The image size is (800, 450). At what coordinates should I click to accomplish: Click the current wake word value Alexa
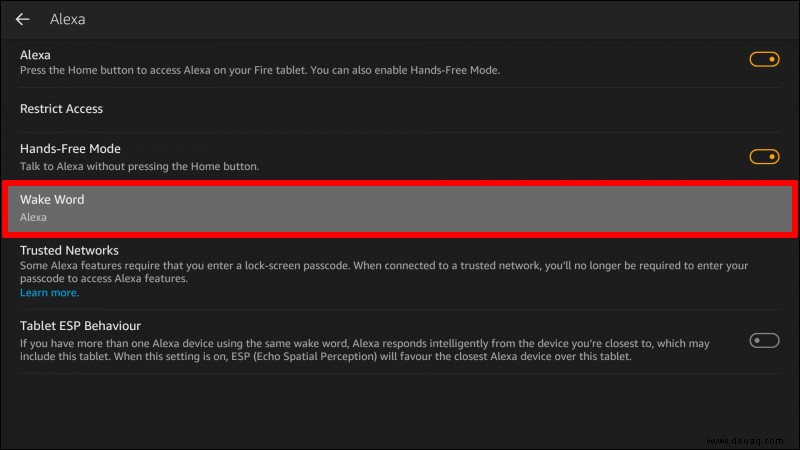pos(33,217)
